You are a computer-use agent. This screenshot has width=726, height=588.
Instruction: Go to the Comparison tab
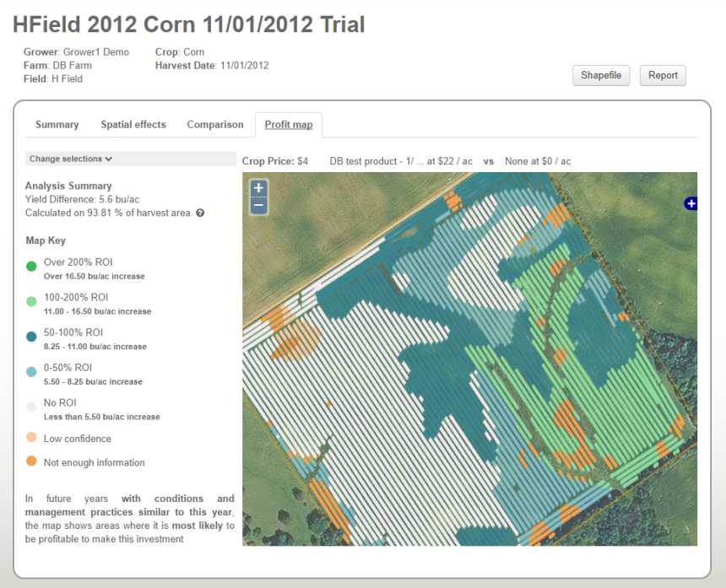tap(214, 125)
